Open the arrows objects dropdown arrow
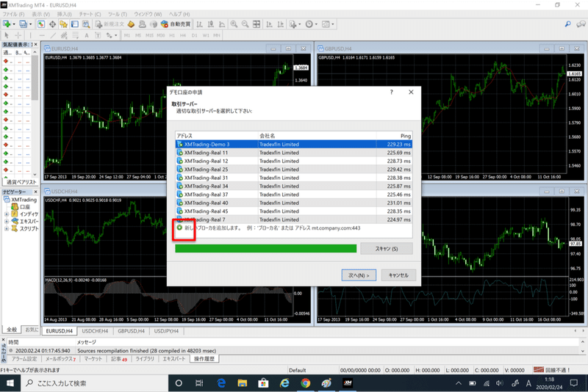Image resolution: width=588 pixels, height=392 pixels. [115, 35]
